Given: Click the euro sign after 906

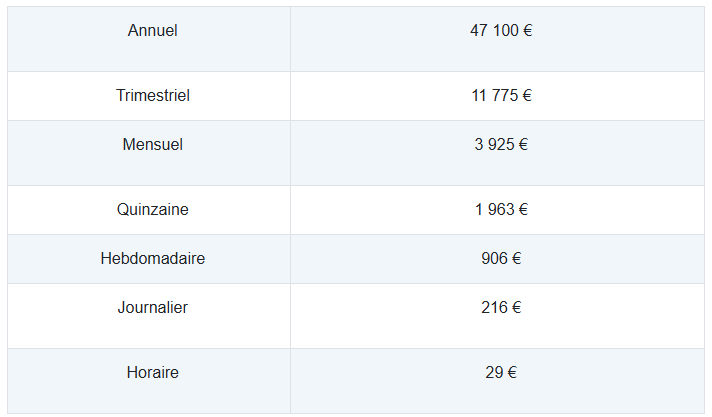Looking at the screenshot, I should [517, 258].
